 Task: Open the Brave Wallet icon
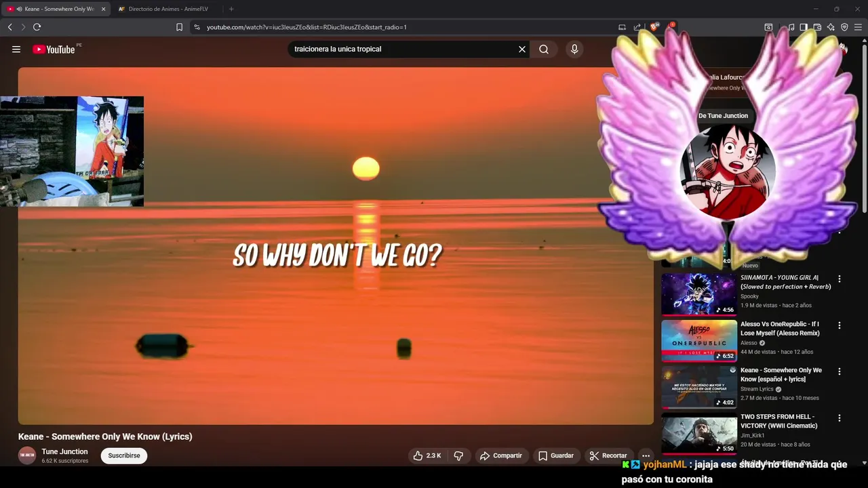pyautogui.click(x=817, y=27)
